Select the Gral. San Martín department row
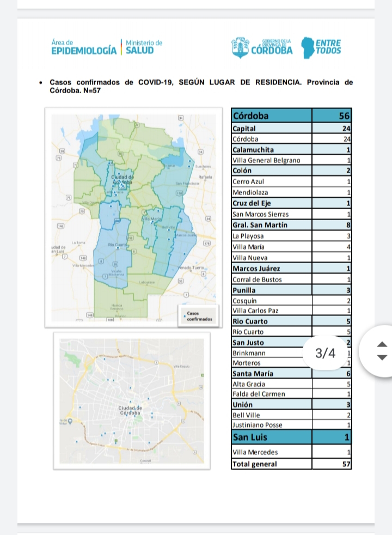Image resolution: width=392 pixels, height=535 pixels. click(291, 225)
